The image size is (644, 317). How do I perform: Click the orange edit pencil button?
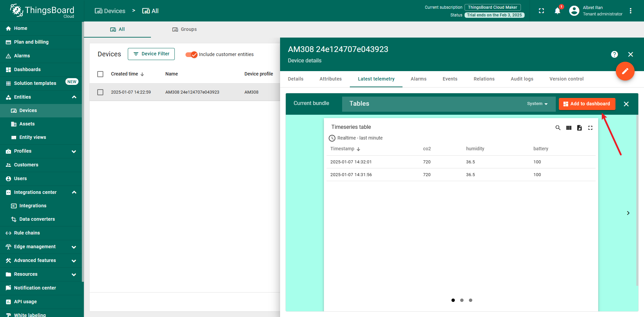[625, 71]
